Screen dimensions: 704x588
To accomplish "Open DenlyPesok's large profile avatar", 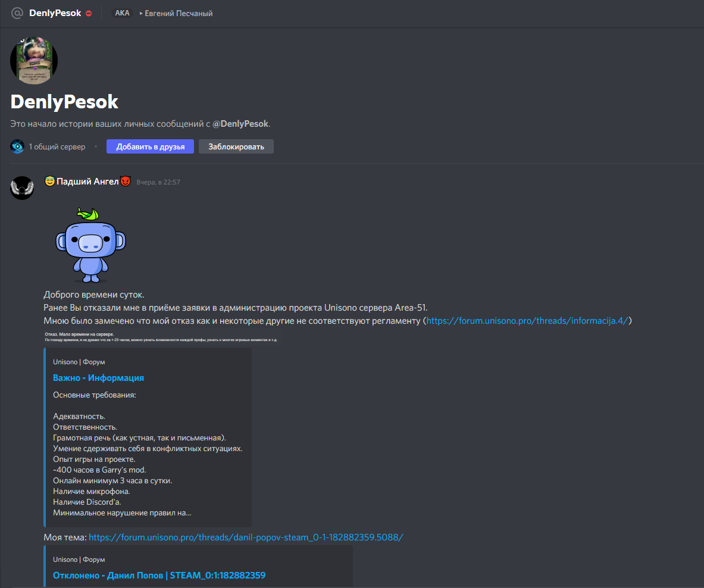I will 34,61.
